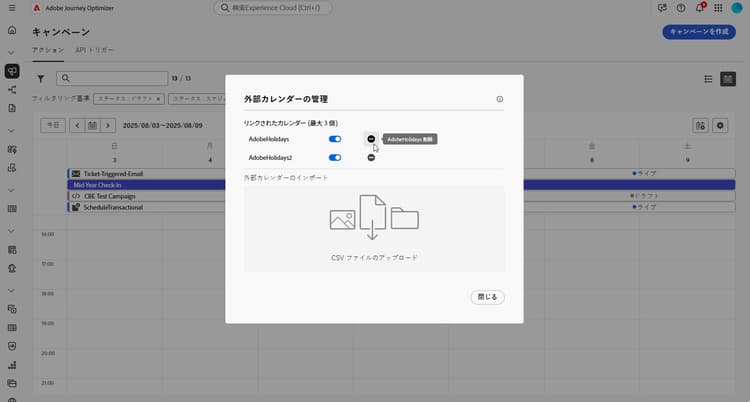Switch to the calendar view icon
The height and width of the screenshot is (402, 750).
[728, 79]
